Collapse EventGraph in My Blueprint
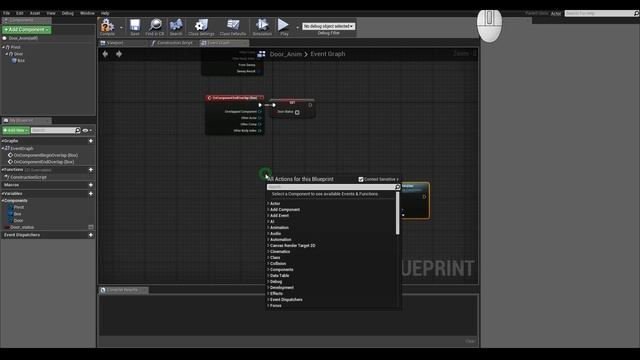Viewport: 640px width, 360px height. pyautogui.click(x=3, y=149)
